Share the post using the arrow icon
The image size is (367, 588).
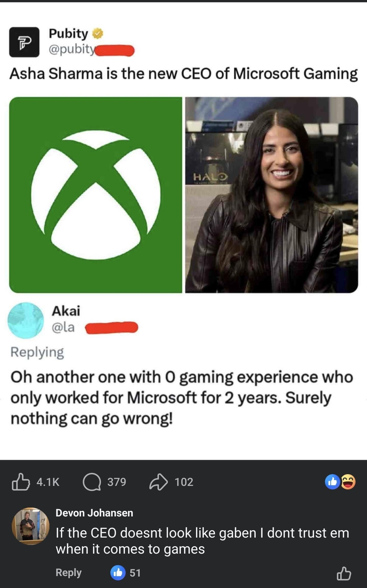pyautogui.click(x=158, y=482)
